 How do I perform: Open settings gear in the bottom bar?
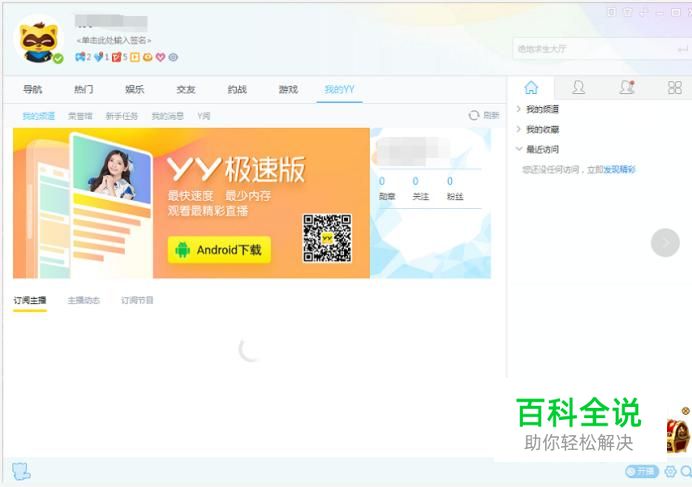[x=670, y=472]
